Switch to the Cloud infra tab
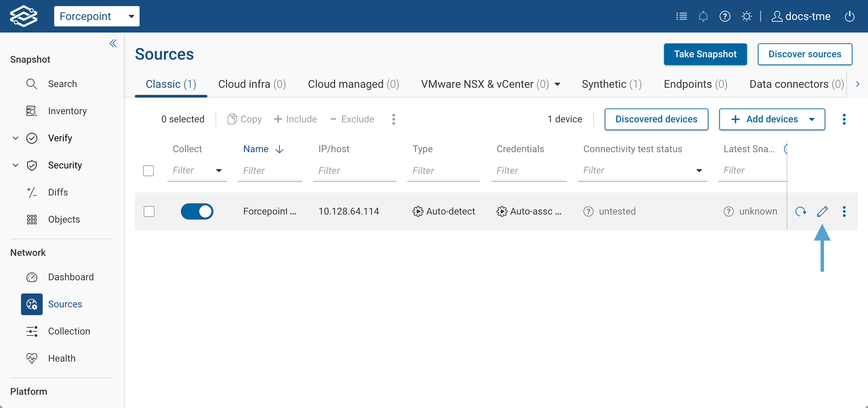This screenshot has height=408, width=868. tap(252, 84)
